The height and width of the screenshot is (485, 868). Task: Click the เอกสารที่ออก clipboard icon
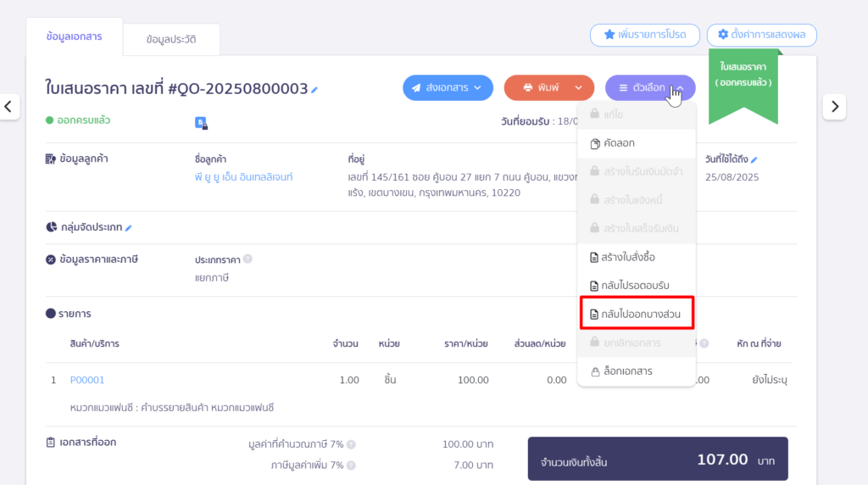[50, 443]
